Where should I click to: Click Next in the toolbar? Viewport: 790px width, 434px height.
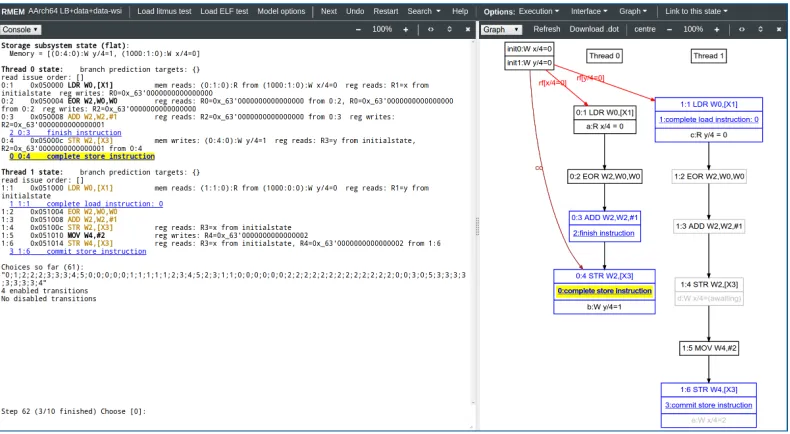(328, 11)
